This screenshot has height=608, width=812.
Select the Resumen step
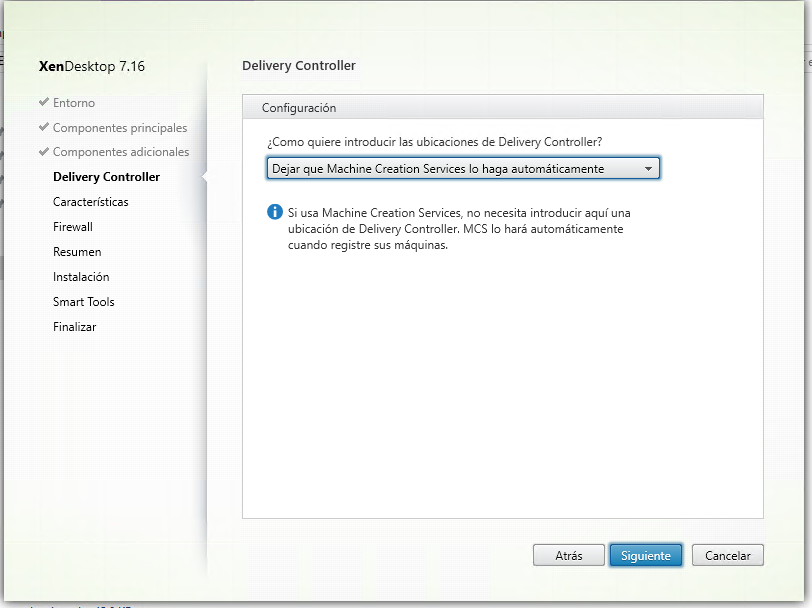click(77, 252)
